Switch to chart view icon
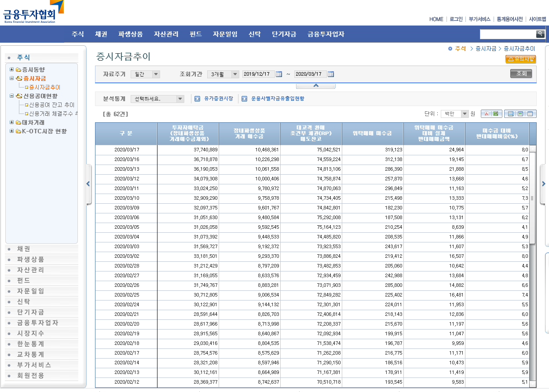This screenshot has width=549, height=392. (x=520, y=114)
